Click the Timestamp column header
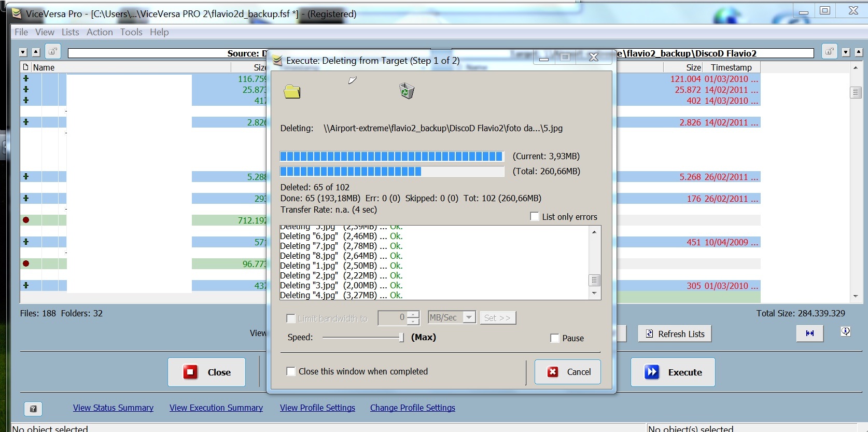The image size is (868, 432). [x=731, y=67]
